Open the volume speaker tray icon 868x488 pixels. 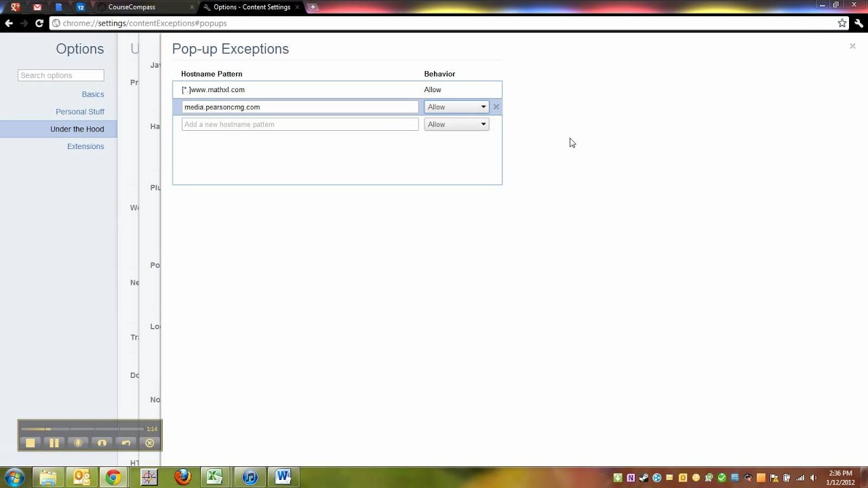[813, 478]
